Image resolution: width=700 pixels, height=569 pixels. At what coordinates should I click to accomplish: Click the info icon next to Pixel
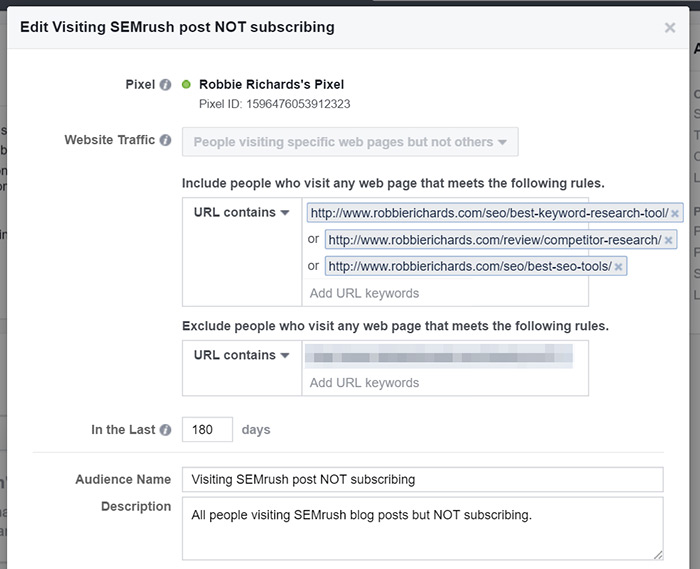pos(165,85)
